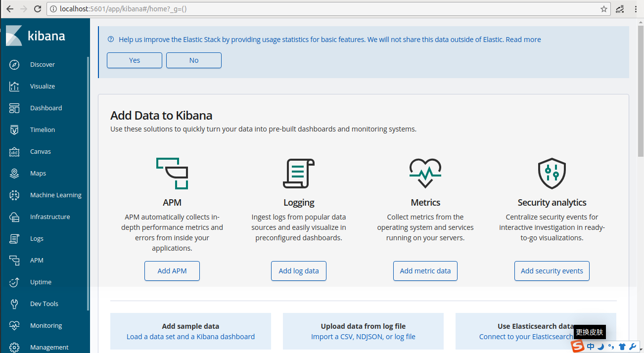644x353 pixels.
Task: Open the browser three-dot menu
Action: click(x=636, y=9)
